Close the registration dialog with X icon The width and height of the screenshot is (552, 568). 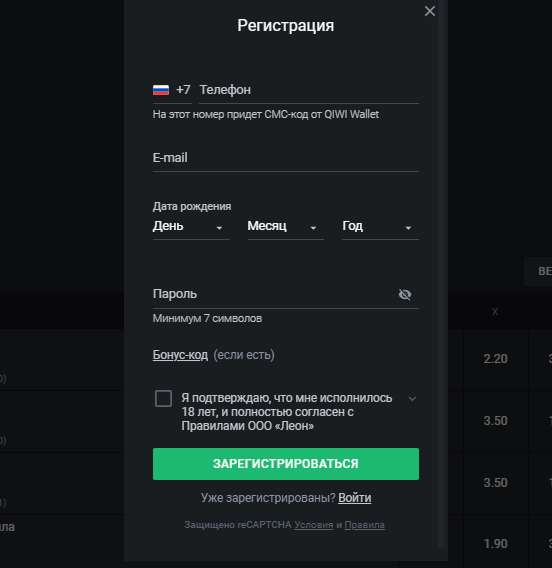[x=430, y=11]
